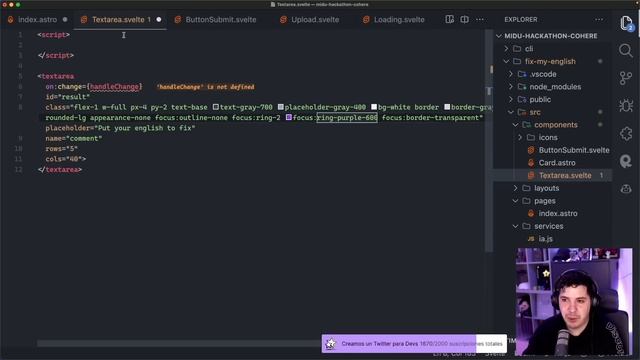This screenshot has height=360, width=640.
Task: Open editor more actions ellipsis menu
Action: coord(480,19)
